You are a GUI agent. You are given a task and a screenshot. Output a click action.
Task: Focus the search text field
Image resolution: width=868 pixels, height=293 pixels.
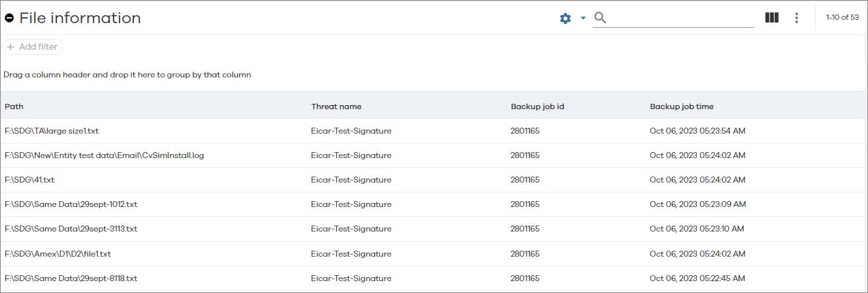tap(680, 18)
